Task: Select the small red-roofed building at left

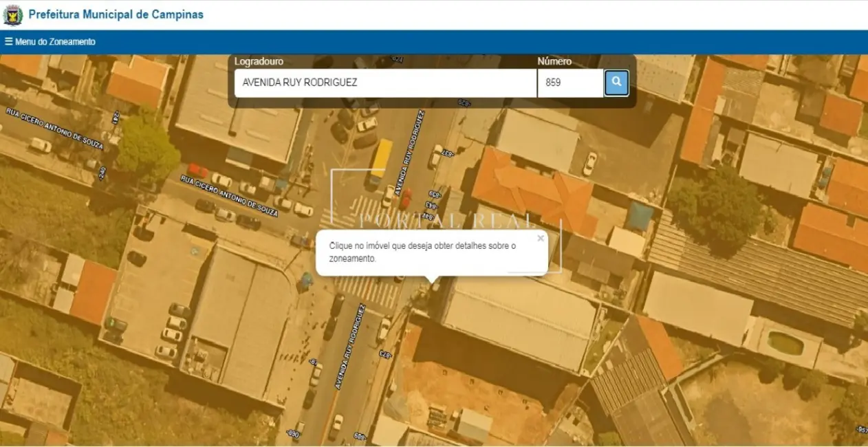Action: (x=94, y=292)
